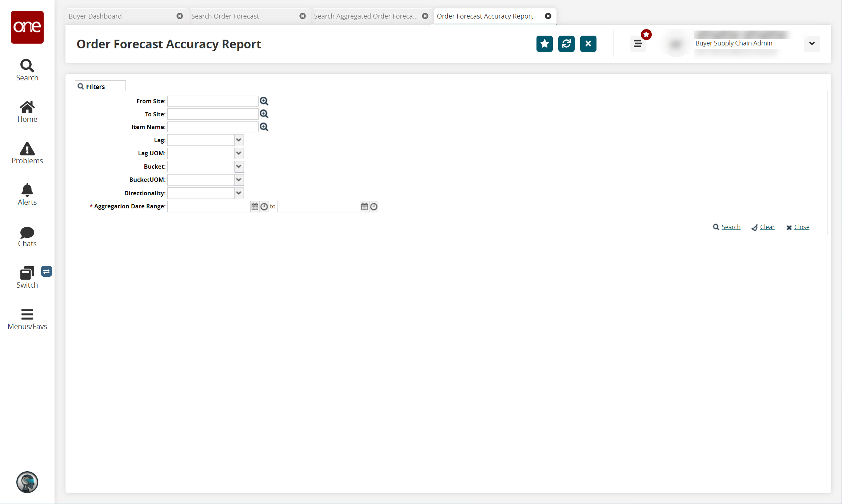The height and width of the screenshot is (504, 842).
Task: Click the close/X icon on toolbar
Action: pos(587,44)
